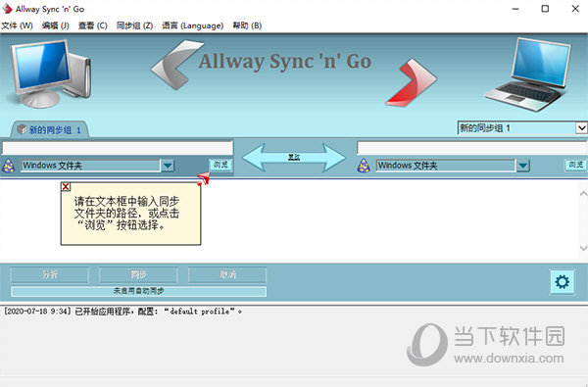
Task: Click the log entry about default profile
Action: click(123, 312)
